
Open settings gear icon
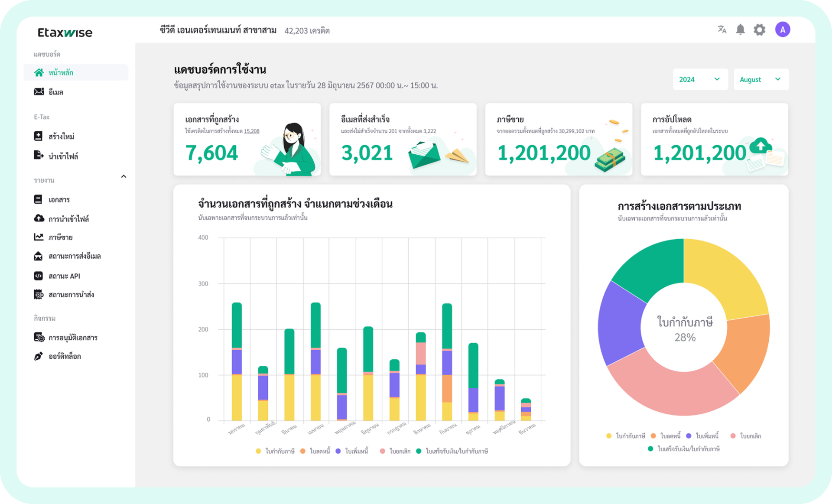(x=760, y=30)
